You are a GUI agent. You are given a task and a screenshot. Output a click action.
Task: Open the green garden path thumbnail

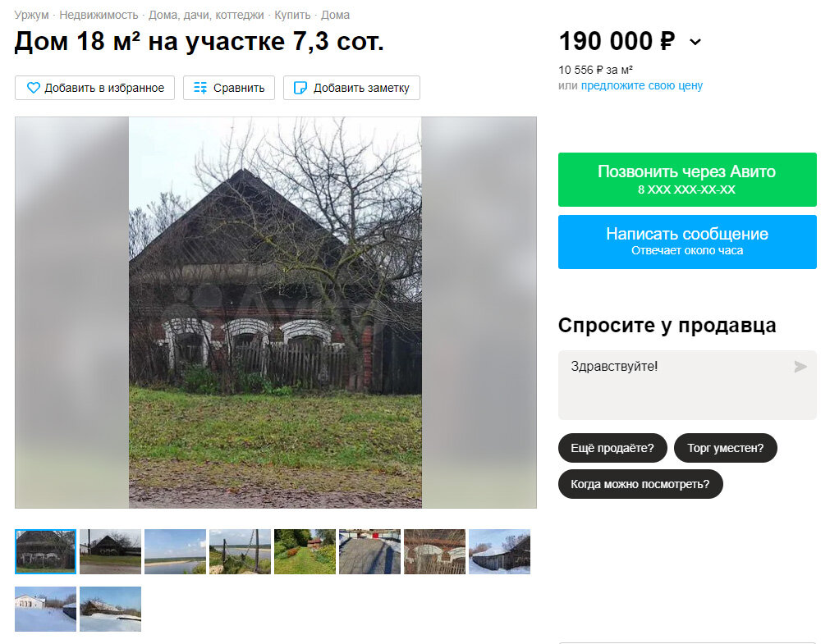305,551
